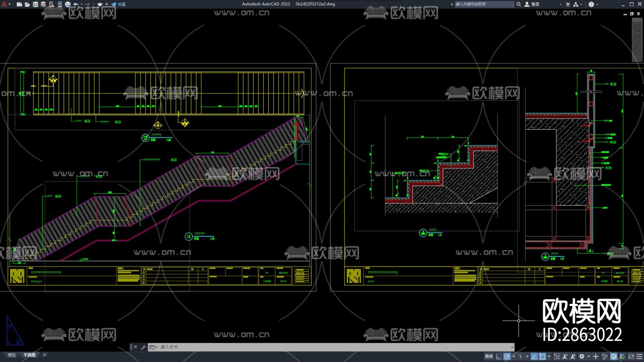The image size is (644, 362).
Task: Expand the sign-in account dropdown
Action: coord(560,4)
